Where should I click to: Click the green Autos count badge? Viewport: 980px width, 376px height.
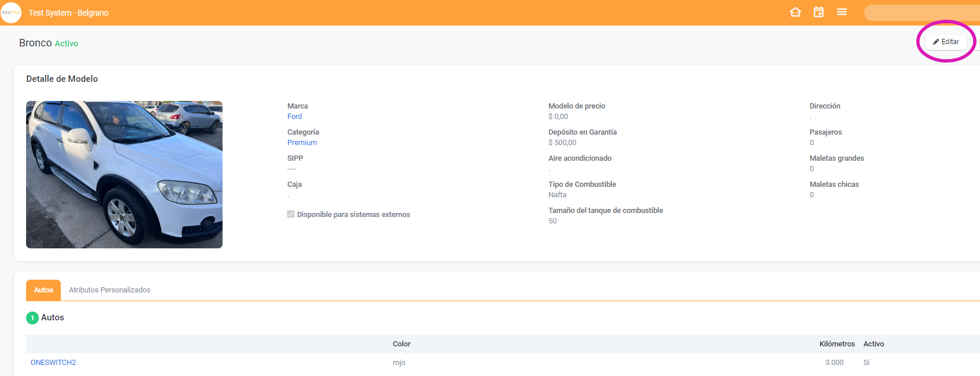32,318
